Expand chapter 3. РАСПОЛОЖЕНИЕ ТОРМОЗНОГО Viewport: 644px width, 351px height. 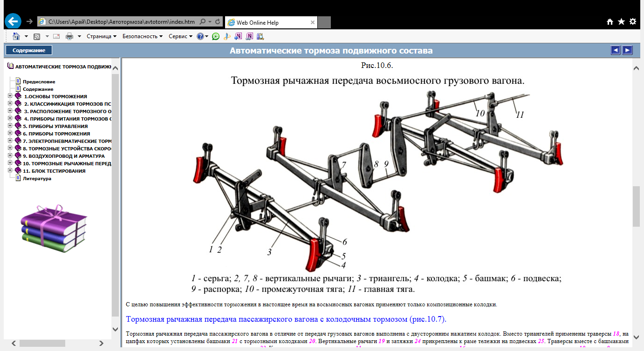pos(10,111)
